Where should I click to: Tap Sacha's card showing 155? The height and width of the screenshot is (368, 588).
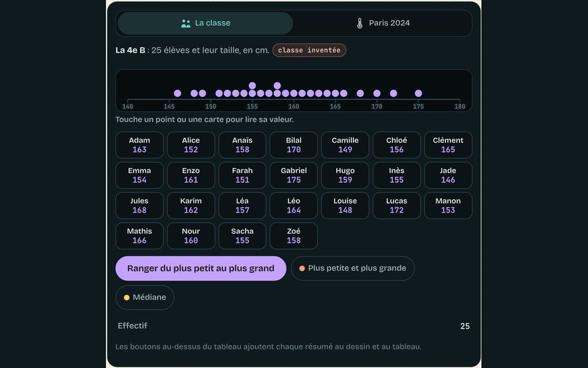(x=243, y=236)
